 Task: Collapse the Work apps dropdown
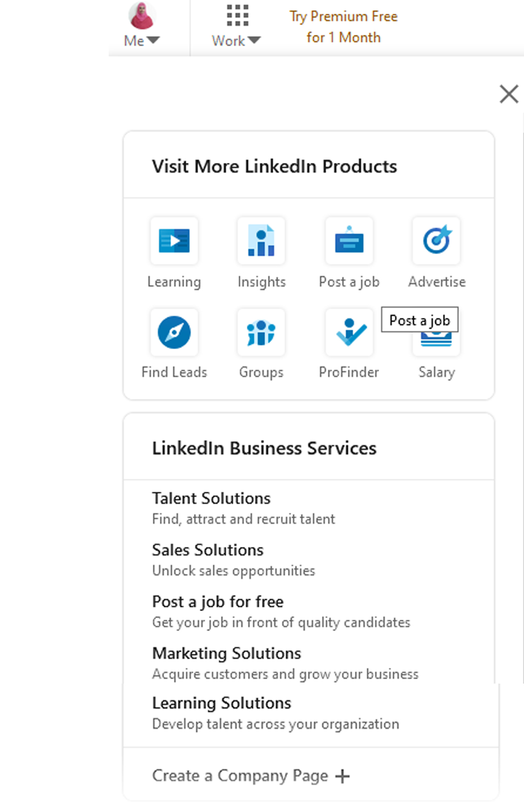click(x=236, y=41)
